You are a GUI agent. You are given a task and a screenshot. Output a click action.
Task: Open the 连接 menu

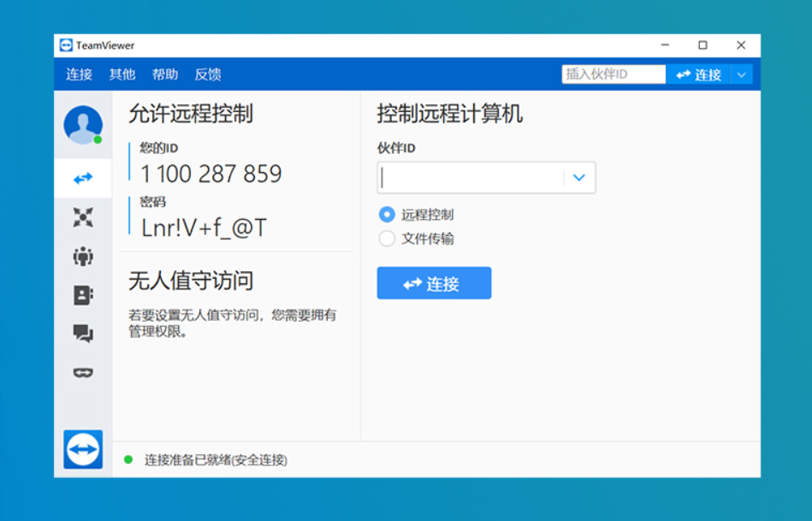coord(77,74)
